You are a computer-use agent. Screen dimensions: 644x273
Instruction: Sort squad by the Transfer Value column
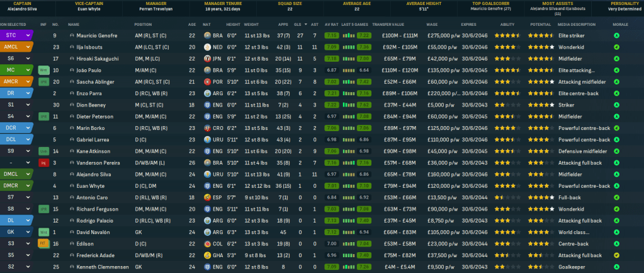[x=388, y=25]
